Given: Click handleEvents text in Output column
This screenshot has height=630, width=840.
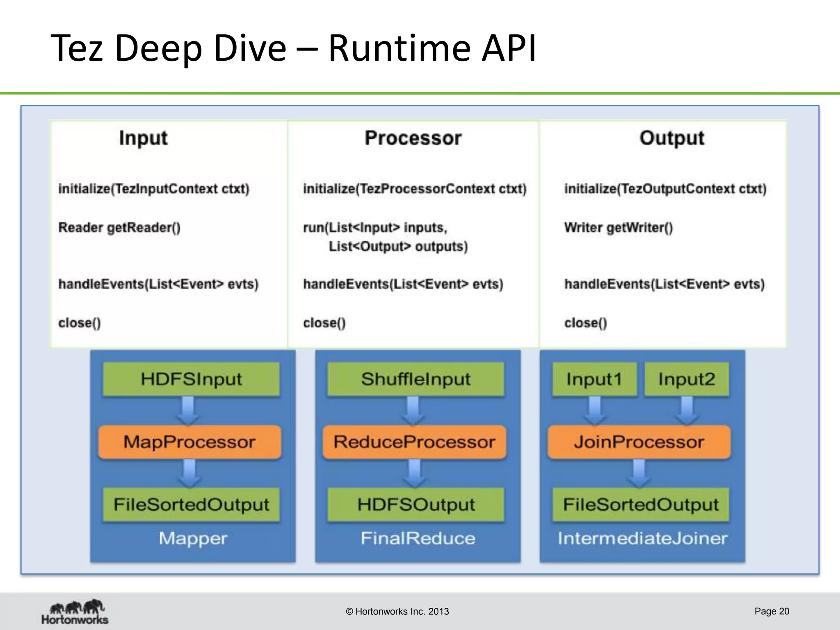Looking at the screenshot, I should (664, 284).
